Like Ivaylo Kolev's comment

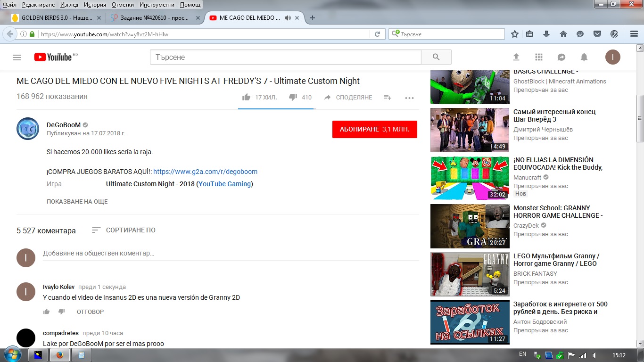point(46,312)
